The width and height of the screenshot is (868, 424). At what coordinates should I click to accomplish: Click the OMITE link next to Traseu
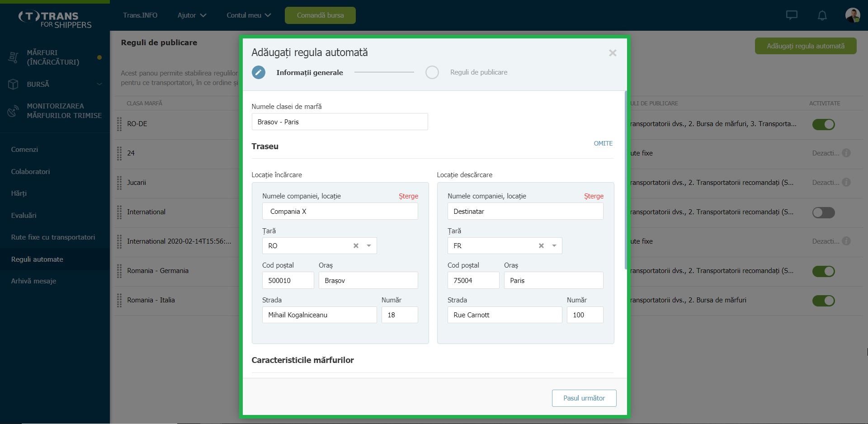pyautogui.click(x=603, y=143)
